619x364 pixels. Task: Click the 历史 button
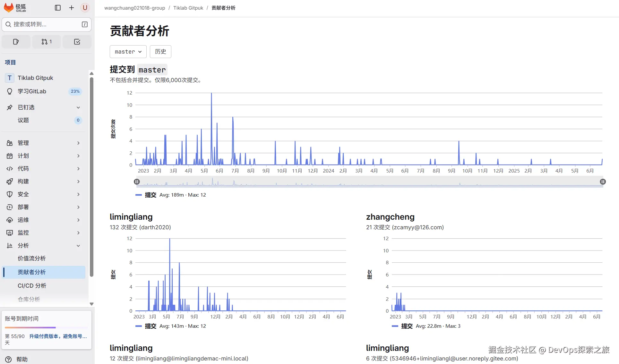click(160, 52)
